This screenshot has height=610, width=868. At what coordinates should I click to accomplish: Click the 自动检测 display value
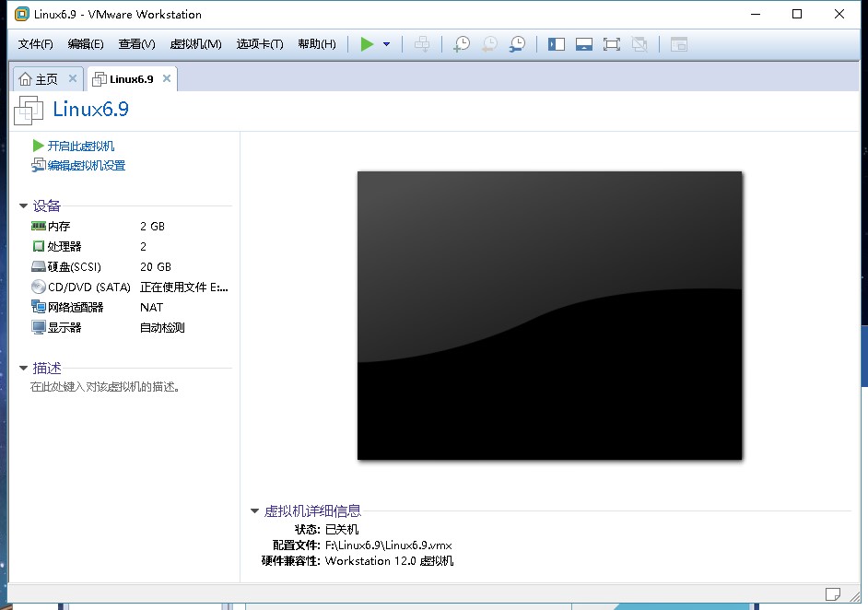pyautogui.click(x=162, y=328)
